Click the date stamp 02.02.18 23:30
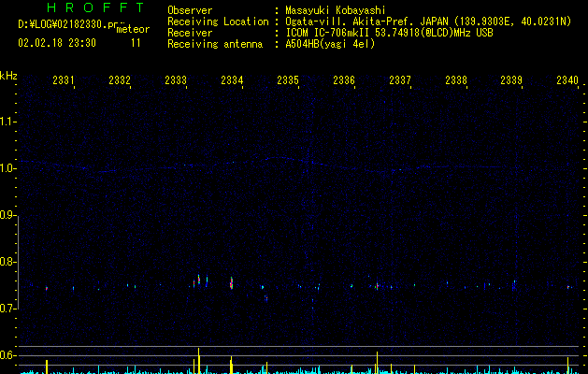588x374 pixels. point(57,43)
